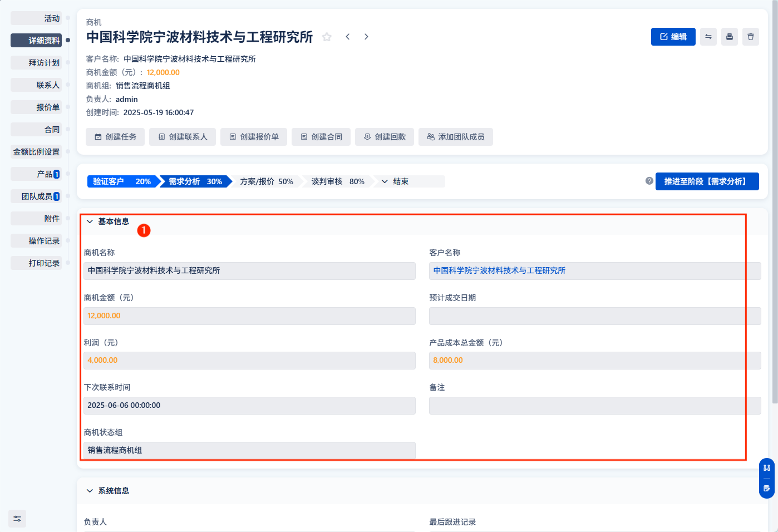778x532 pixels.
Task: Click the trash delete icon in the header
Action: tap(751, 37)
